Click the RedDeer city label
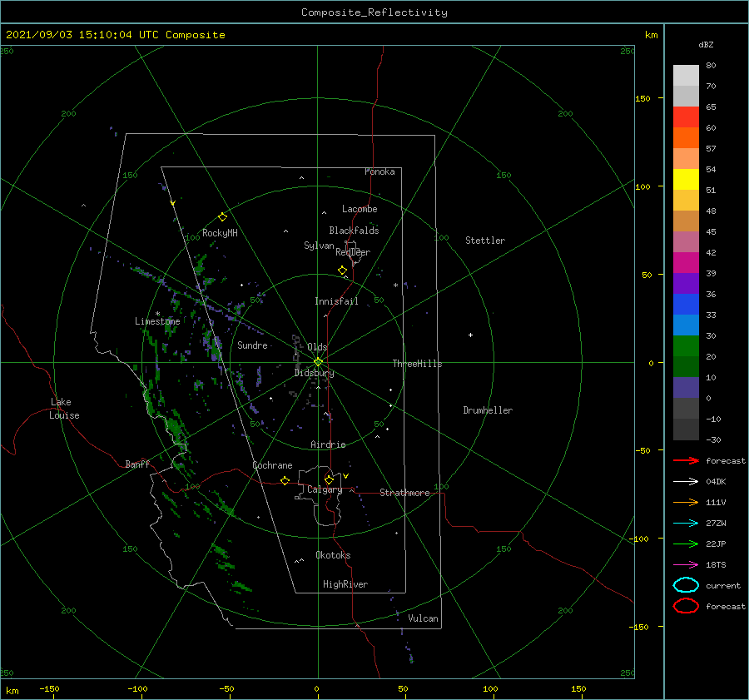 tap(353, 252)
